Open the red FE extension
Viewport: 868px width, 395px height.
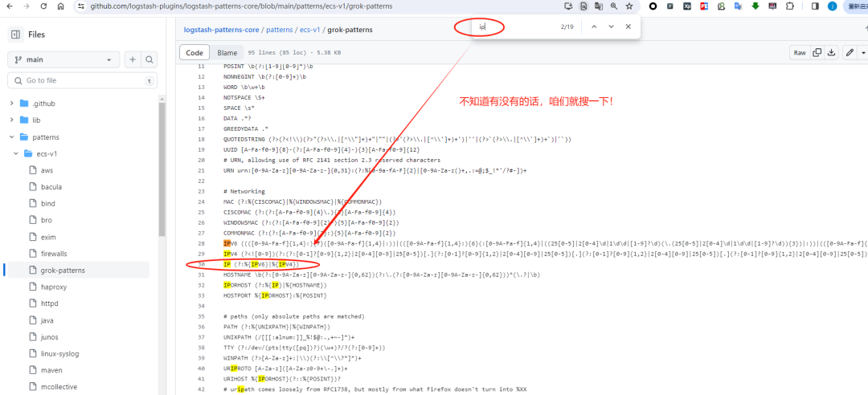coord(704,6)
